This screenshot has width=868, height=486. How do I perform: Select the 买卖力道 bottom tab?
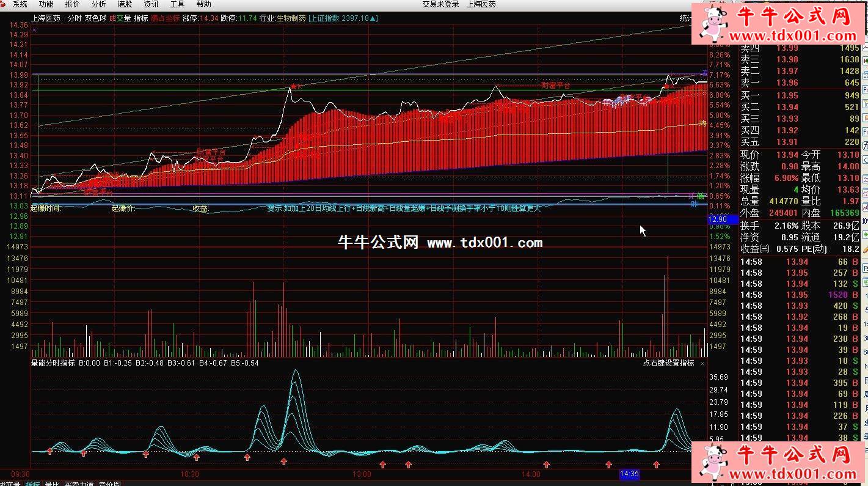79,484
